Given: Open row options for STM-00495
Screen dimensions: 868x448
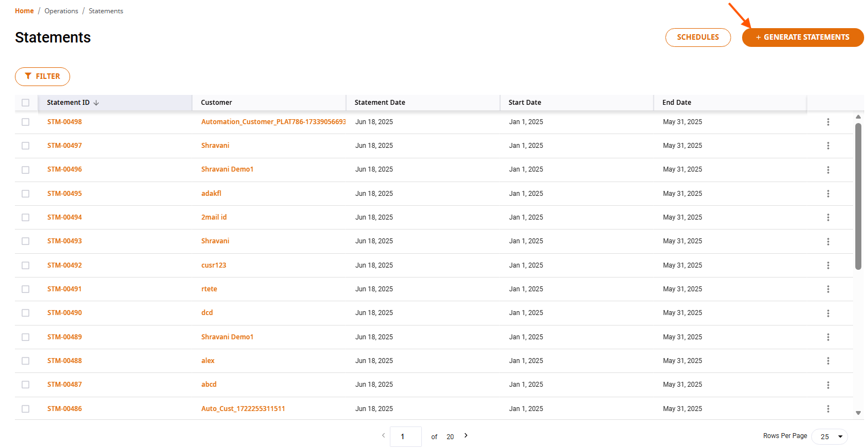Looking at the screenshot, I should pyautogui.click(x=828, y=194).
